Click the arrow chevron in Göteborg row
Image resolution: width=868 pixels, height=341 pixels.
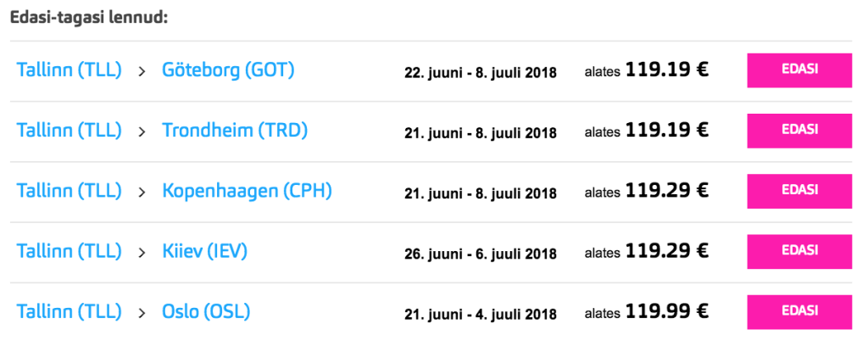(x=142, y=71)
